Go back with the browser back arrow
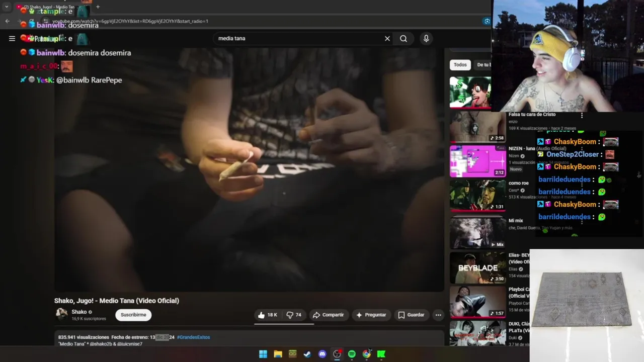This screenshot has height=362, width=644. pos(7,21)
